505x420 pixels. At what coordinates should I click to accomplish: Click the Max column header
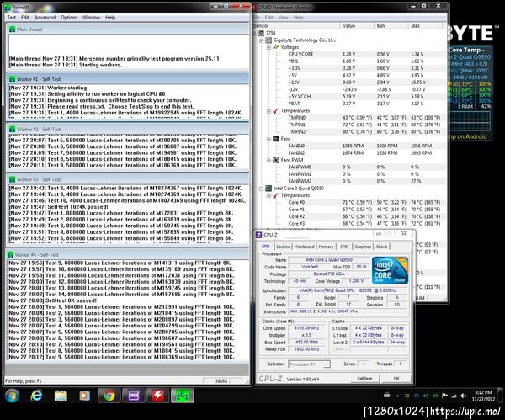click(427, 26)
